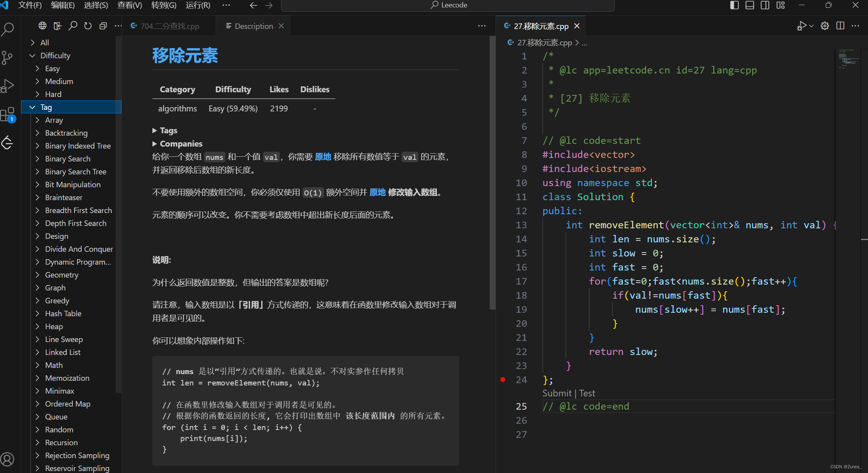The image size is (868, 473).
Task: Refresh the LeetCode explorer
Action: click(88, 26)
